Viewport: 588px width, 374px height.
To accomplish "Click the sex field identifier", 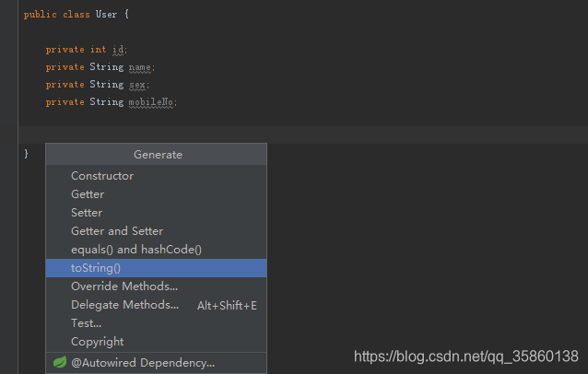I will tap(137, 85).
